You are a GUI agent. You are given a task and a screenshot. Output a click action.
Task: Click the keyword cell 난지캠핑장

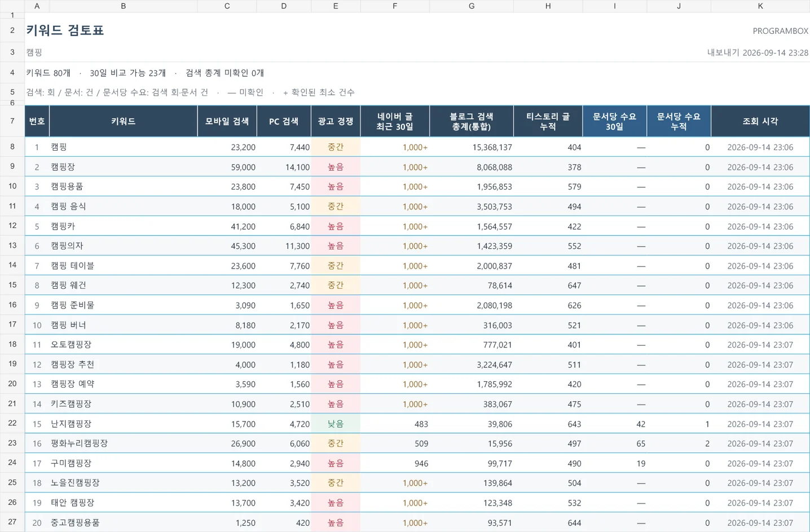tap(124, 424)
